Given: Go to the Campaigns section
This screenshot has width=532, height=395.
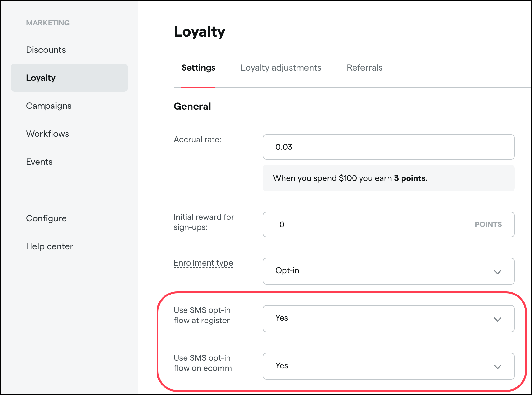Looking at the screenshot, I should [x=49, y=106].
